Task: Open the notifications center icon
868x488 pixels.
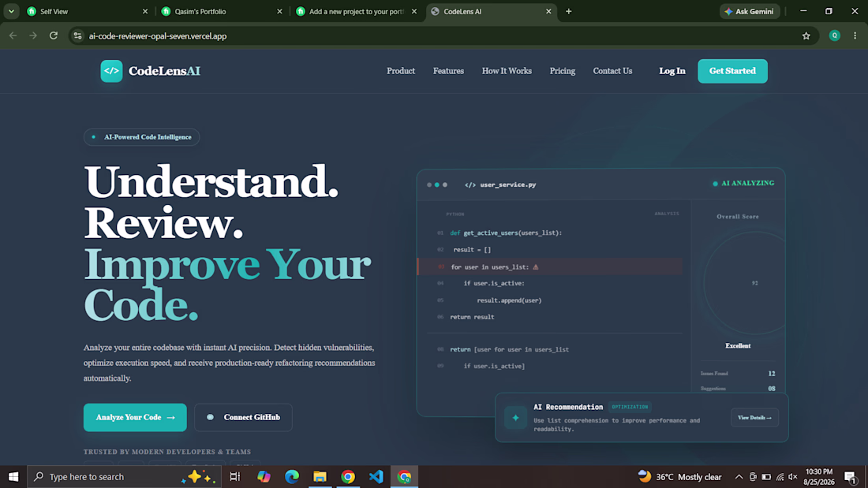Action: (851, 476)
